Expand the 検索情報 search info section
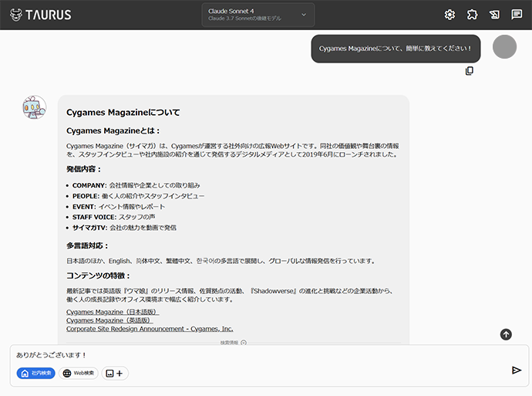532x396 pixels. [x=234, y=343]
